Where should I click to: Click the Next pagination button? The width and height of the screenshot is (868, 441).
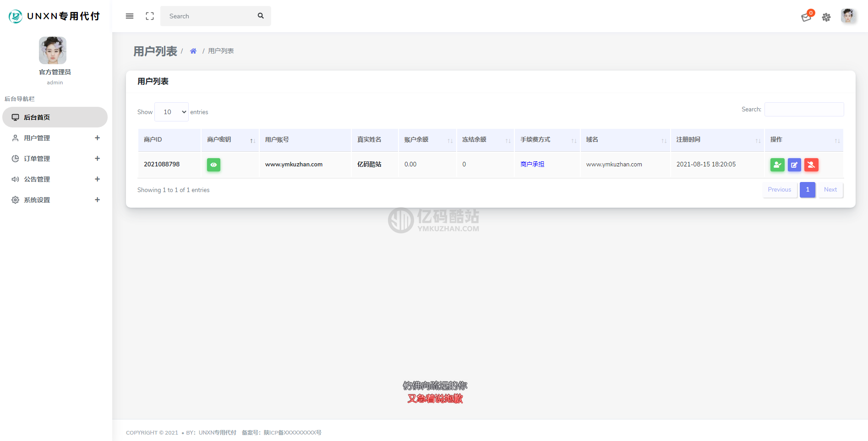[830, 190]
